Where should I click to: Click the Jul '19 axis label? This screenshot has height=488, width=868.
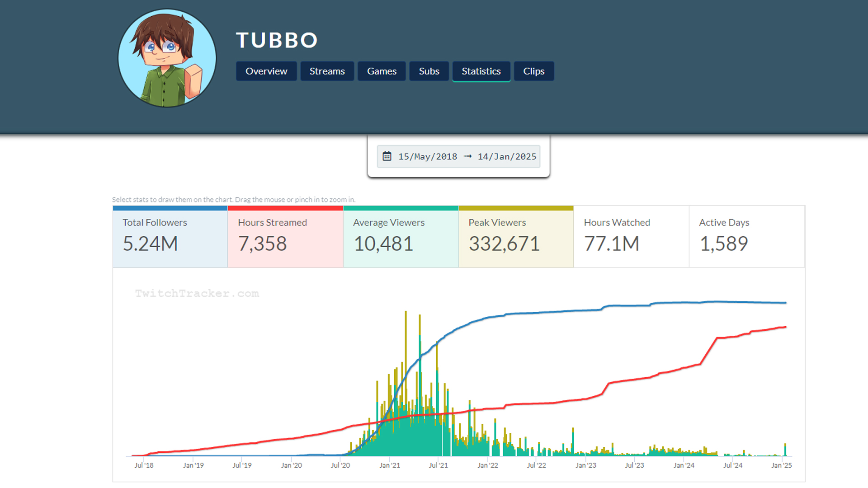click(242, 465)
